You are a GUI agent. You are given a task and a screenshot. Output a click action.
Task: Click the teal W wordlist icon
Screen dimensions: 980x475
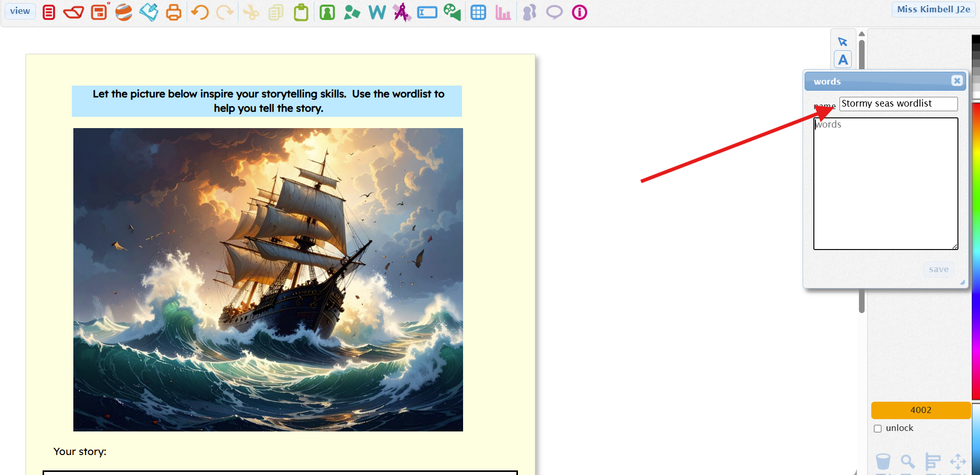377,12
